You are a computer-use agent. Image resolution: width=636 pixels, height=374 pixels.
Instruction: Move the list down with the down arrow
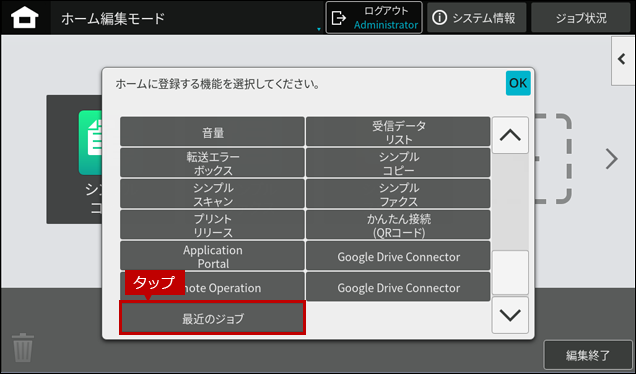[x=510, y=315]
